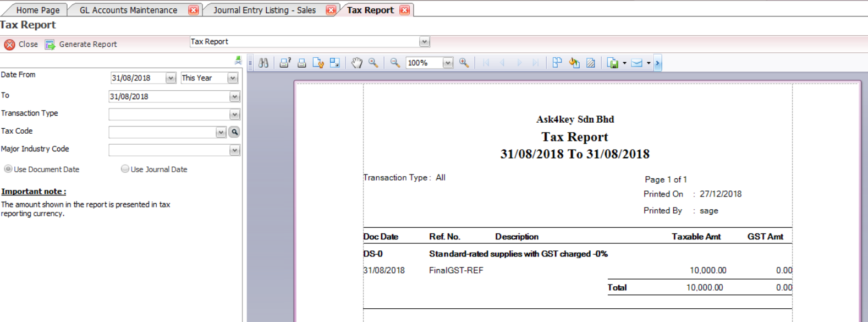Go to last page of report

coord(535,63)
